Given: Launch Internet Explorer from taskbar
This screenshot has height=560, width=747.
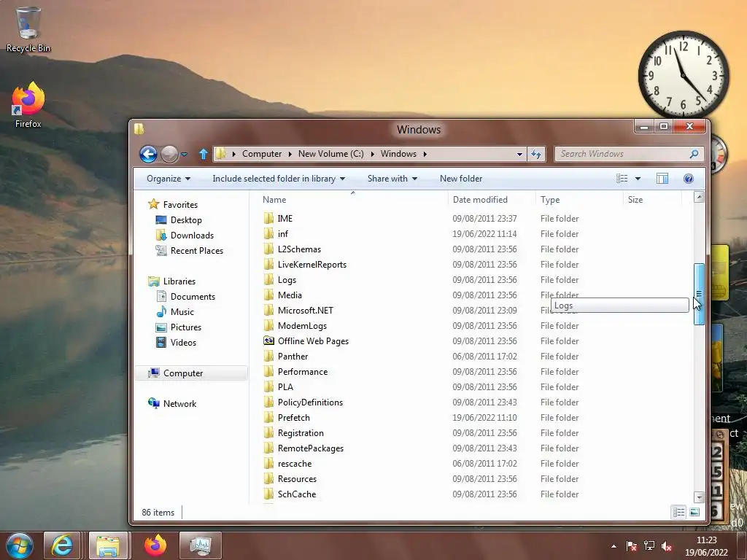Looking at the screenshot, I should (x=61, y=545).
